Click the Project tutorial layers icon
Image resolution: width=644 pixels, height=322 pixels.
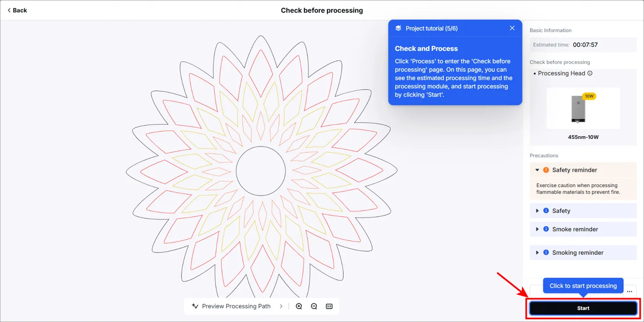(x=398, y=28)
